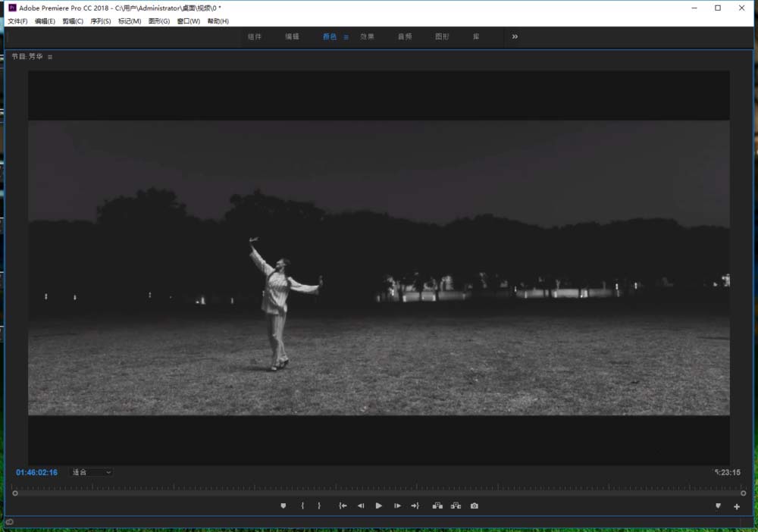Viewport: 758px width, 532px height.
Task: Open the 序列(S) menu
Action: 101,21
